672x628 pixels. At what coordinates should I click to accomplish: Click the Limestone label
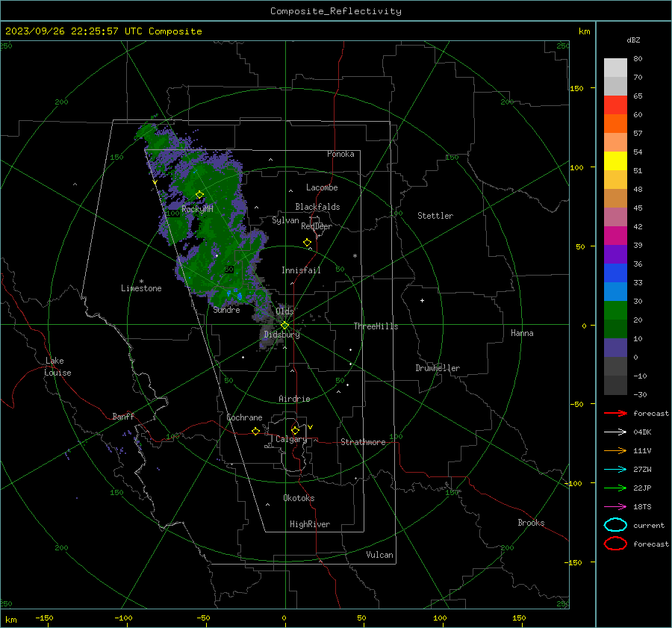[x=141, y=288]
